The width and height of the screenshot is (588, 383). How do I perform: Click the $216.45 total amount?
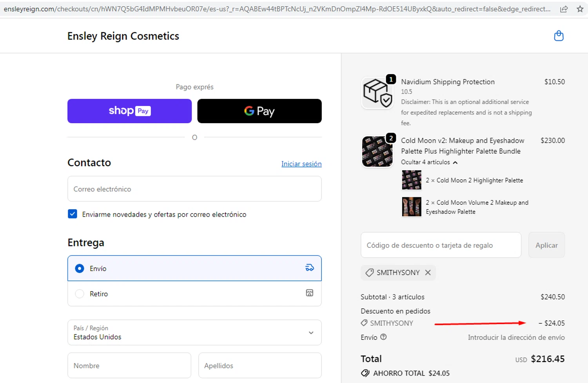pos(548,359)
